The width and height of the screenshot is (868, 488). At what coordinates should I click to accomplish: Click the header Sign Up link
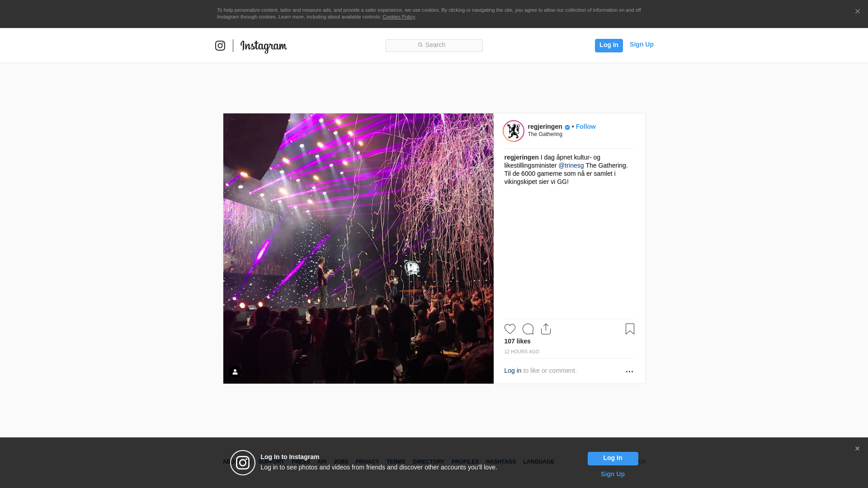coord(642,44)
